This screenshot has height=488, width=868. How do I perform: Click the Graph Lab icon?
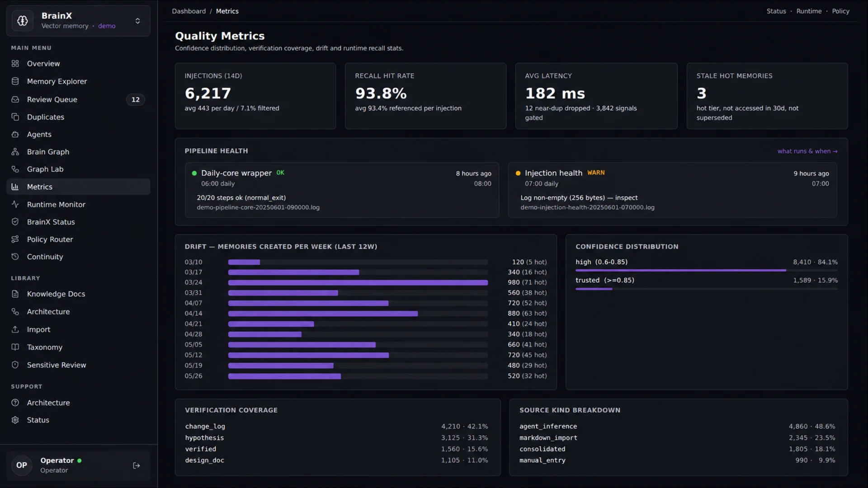[15, 169]
